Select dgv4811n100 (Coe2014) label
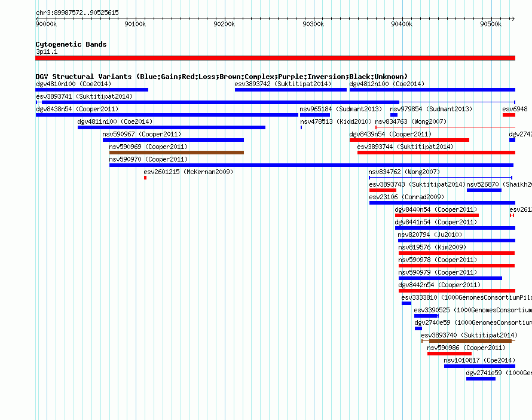 (115, 121)
